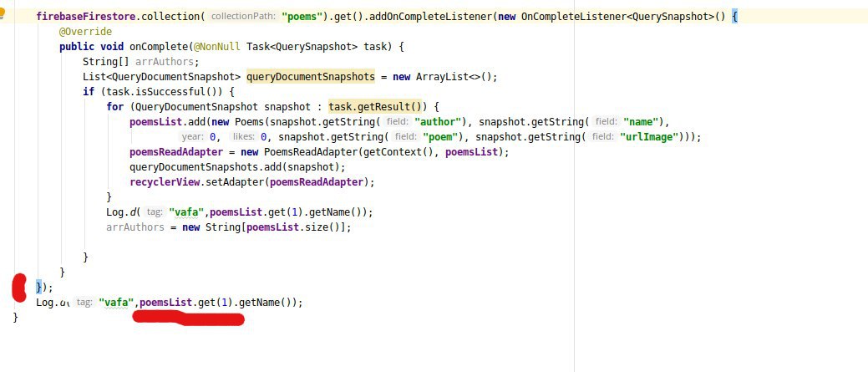The width and height of the screenshot is (868, 372).
Task: Click highlighted queryDocumentSnapshots in List declaration
Action: point(311,76)
